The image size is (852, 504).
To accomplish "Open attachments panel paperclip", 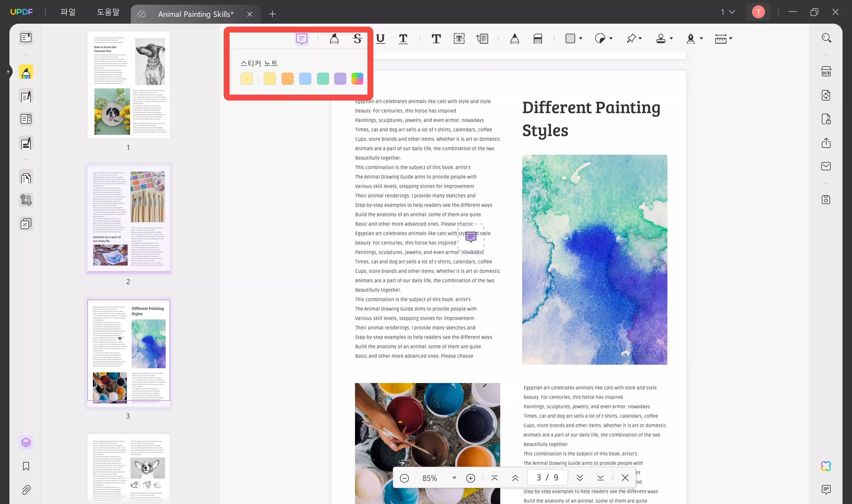I will coord(26,490).
